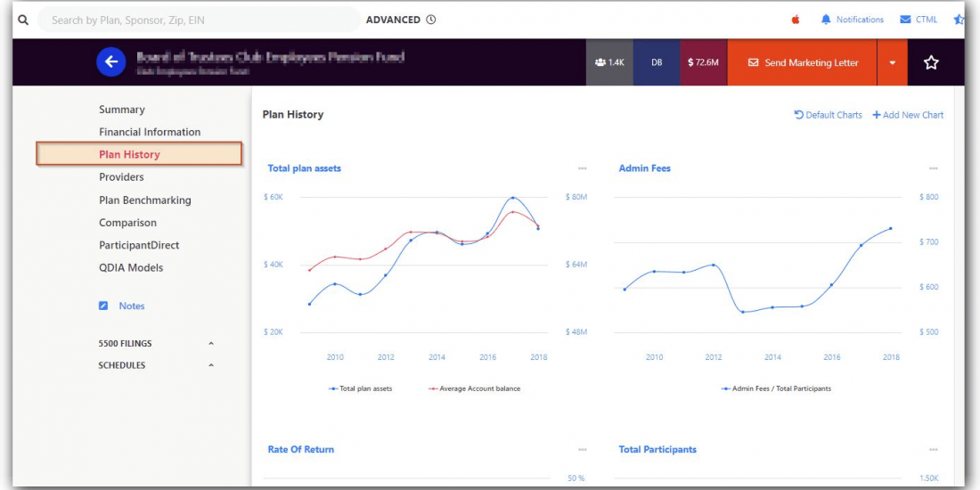Click Send Marketing Letter button
The image size is (980, 490).
coord(802,62)
